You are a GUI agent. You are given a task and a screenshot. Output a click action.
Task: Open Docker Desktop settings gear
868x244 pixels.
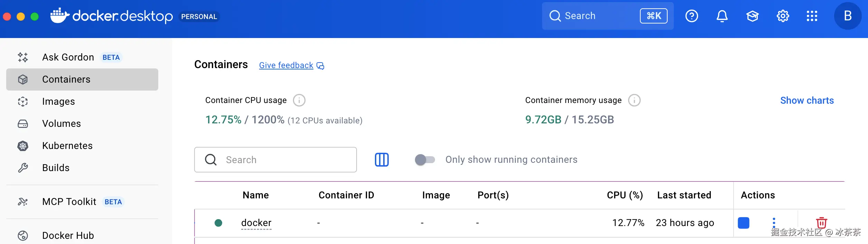[x=783, y=16]
